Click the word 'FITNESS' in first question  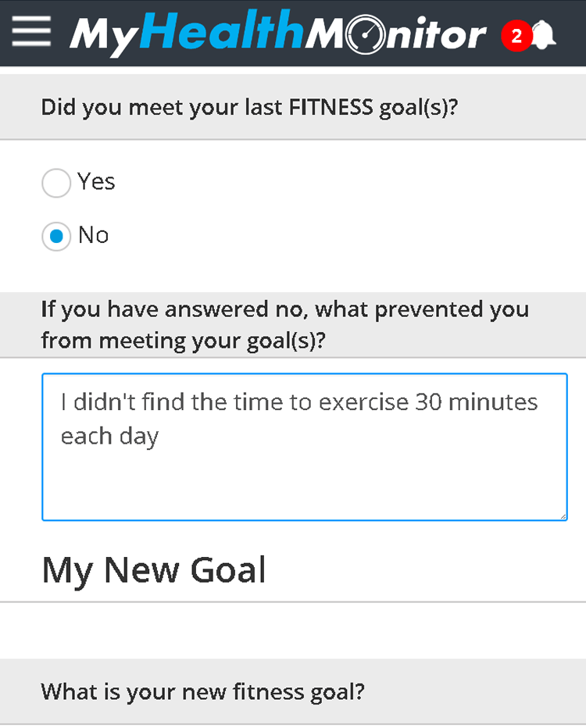tap(331, 107)
